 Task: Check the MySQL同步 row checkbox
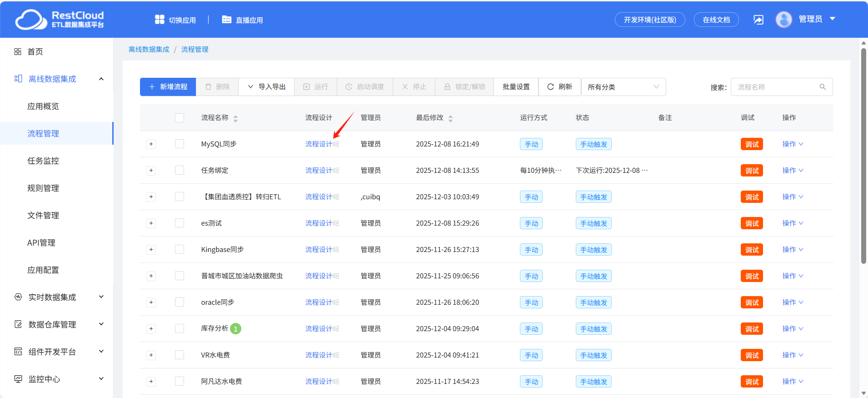click(x=180, y=144)
